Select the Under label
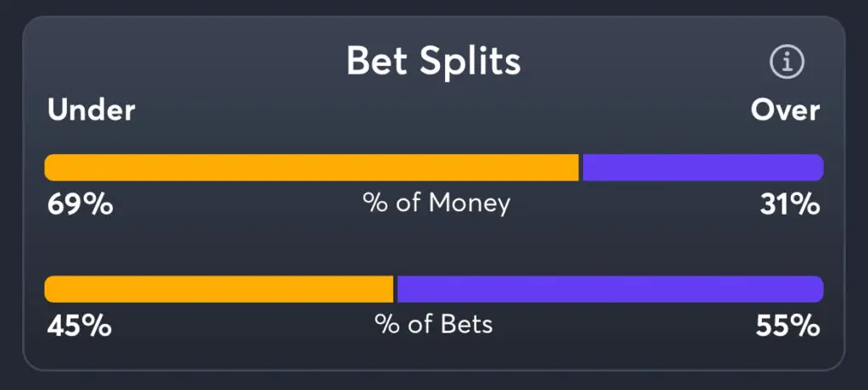The height and width of the screenshot is (390, 868). coord(92,110)
